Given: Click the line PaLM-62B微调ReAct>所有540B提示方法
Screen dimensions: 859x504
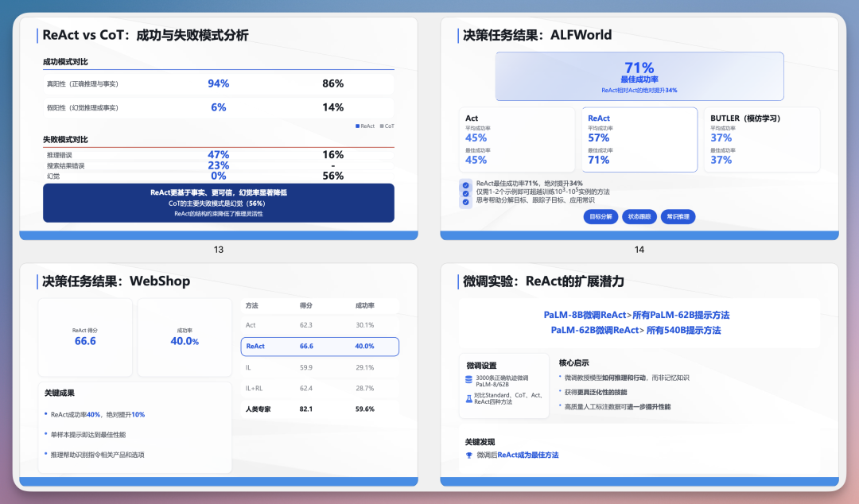Looking at the screenshot, I should (x=636, y=331).
